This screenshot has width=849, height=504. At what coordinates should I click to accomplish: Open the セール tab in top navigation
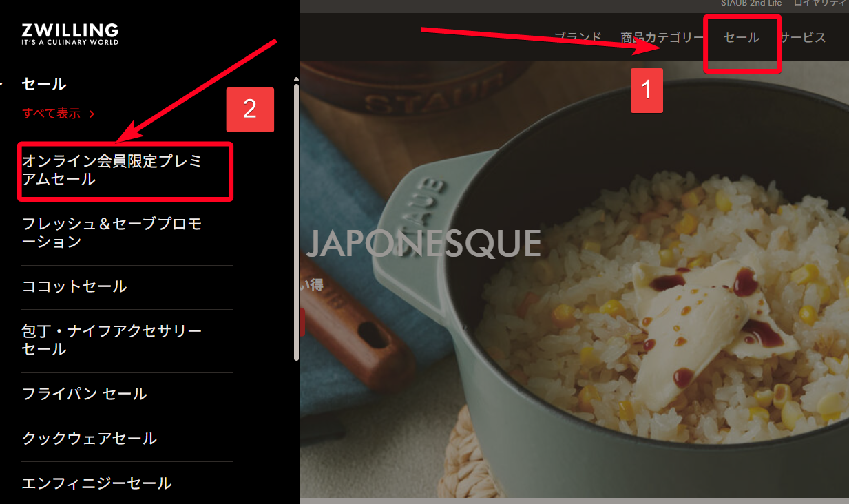[x=742, y=38]
